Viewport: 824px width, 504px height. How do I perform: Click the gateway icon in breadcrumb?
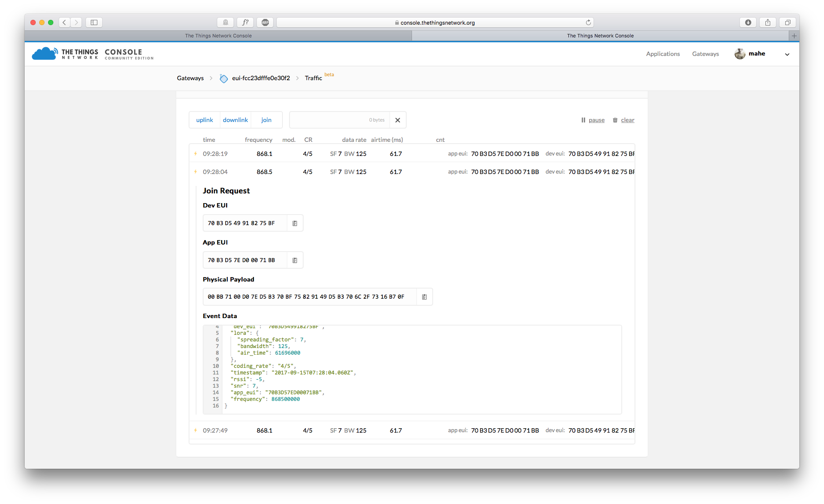click(x=224, y=78)
